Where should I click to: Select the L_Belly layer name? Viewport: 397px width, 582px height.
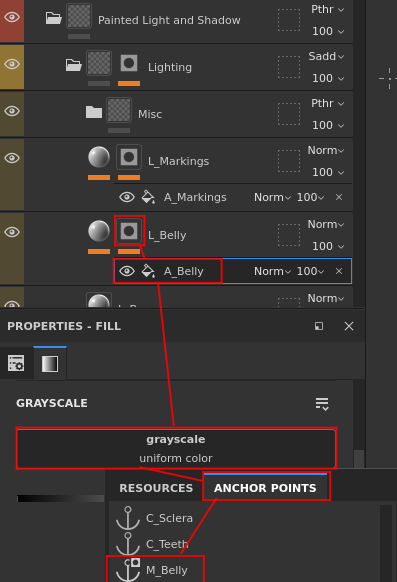pos(167,235)
